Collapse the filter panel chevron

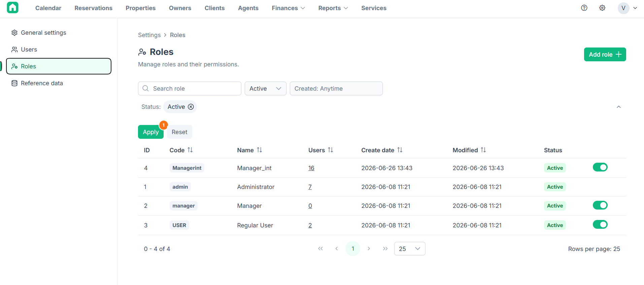619,107
